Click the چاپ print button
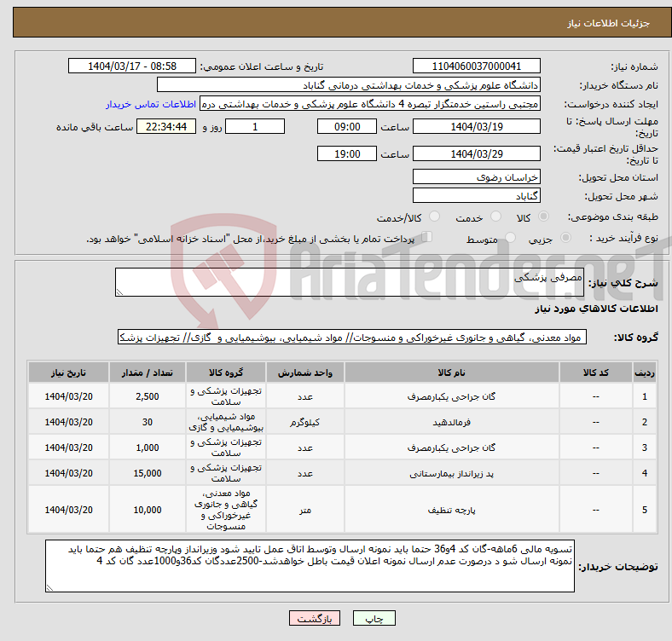This screenshot has width=672, height=641. click(x=374, y=618)
